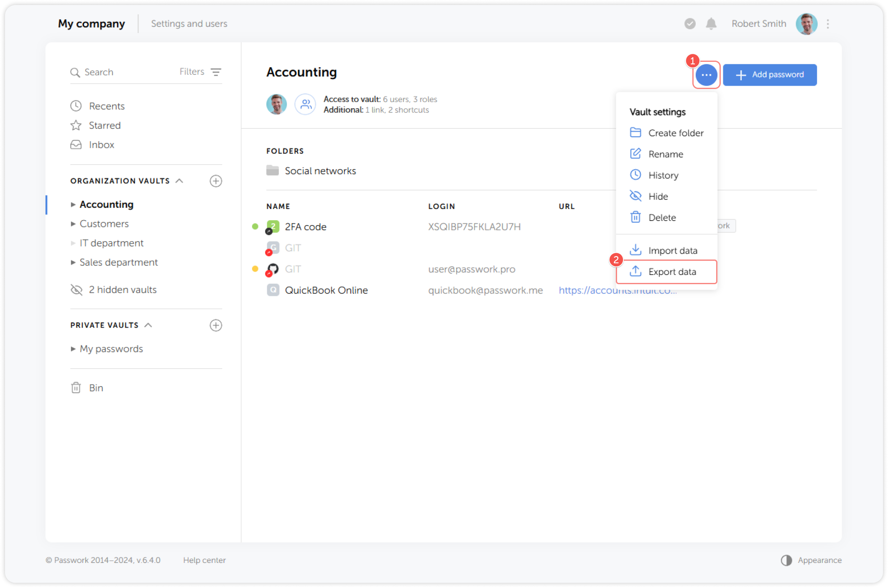
Task: Collapse the Organization Vaults section
Action: [179, 181]
